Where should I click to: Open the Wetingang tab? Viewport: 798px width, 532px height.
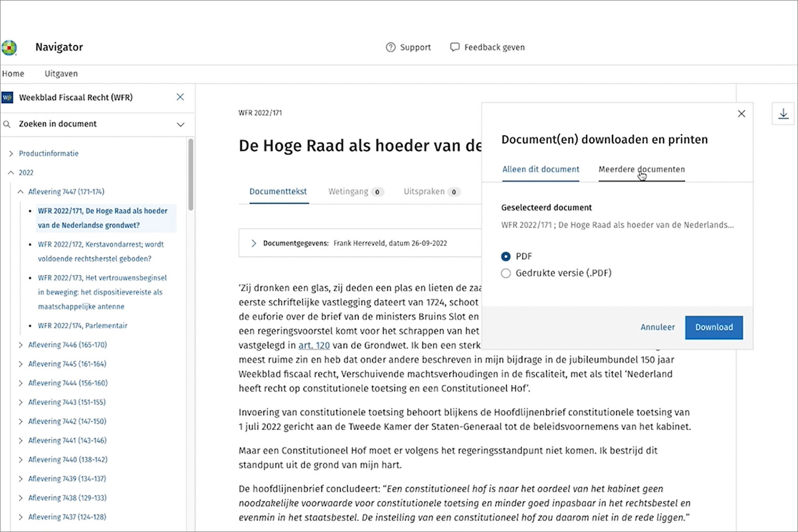coord(348,192)
